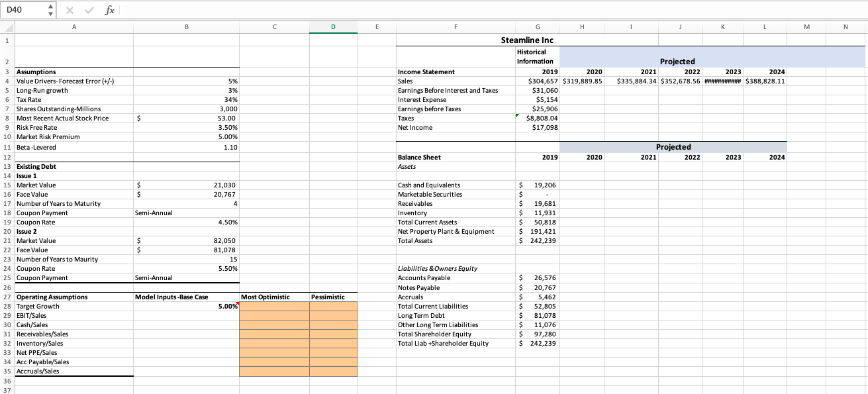Select column G header
The image size is (868, 394).
coord(536,26)
